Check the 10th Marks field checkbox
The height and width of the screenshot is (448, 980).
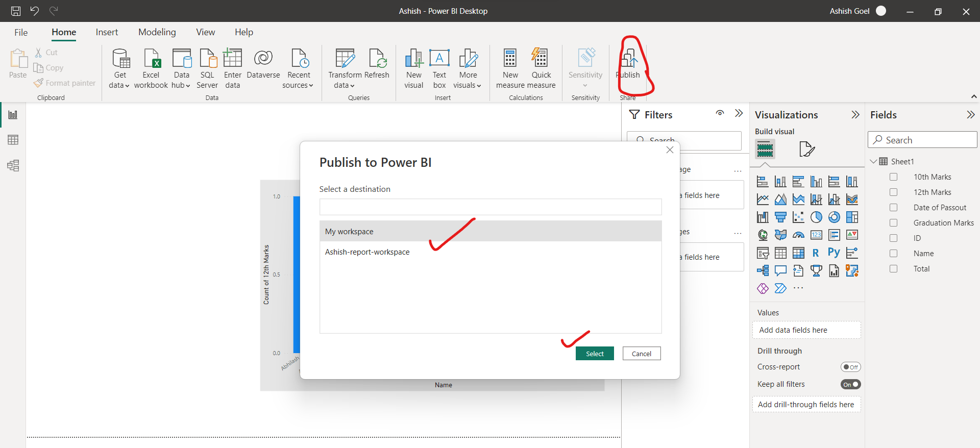pos(893,177)
